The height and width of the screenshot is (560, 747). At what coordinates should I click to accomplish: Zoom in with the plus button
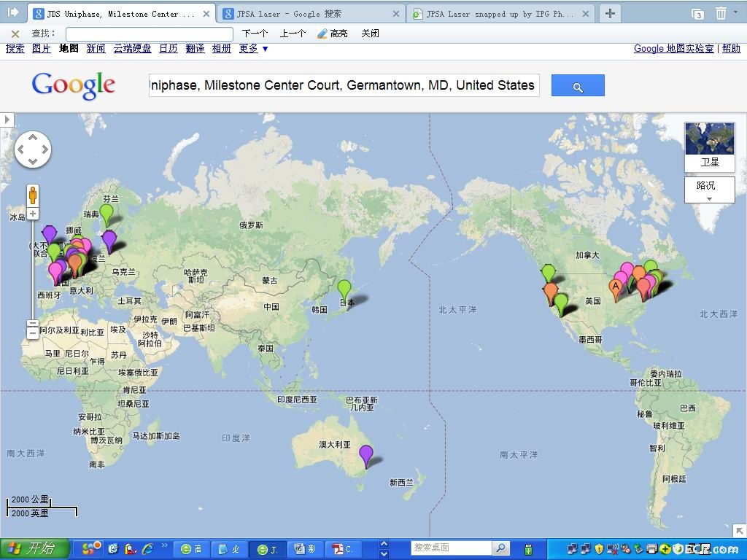point(33,214)
